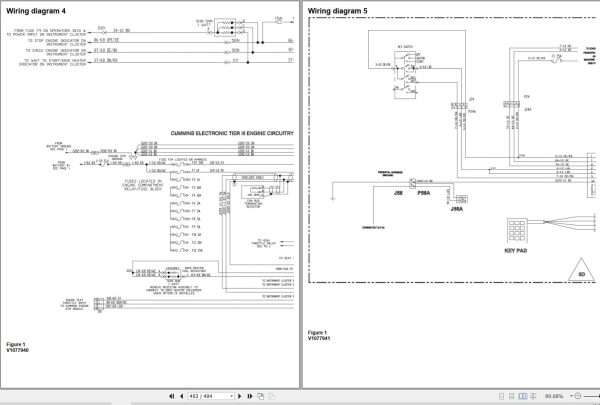Click the key pad symbol in diagram 5
The height and width of the screenshot is (405, 600).
point(517,230)
